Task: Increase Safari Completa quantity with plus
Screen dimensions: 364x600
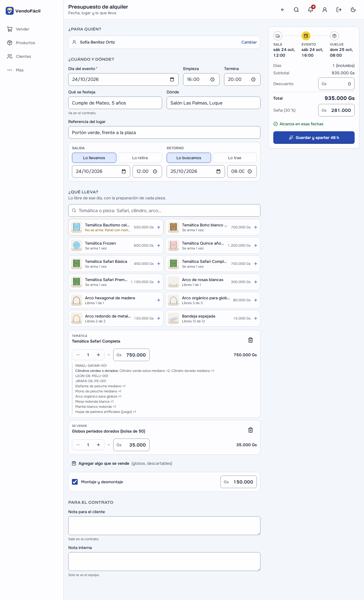Action: [x=98, y=355]
